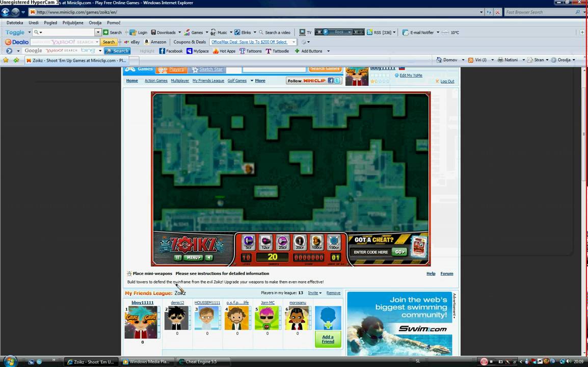588x367 pixels.
Task: Click the Golf Games link
Action: (x=237, y=81)
